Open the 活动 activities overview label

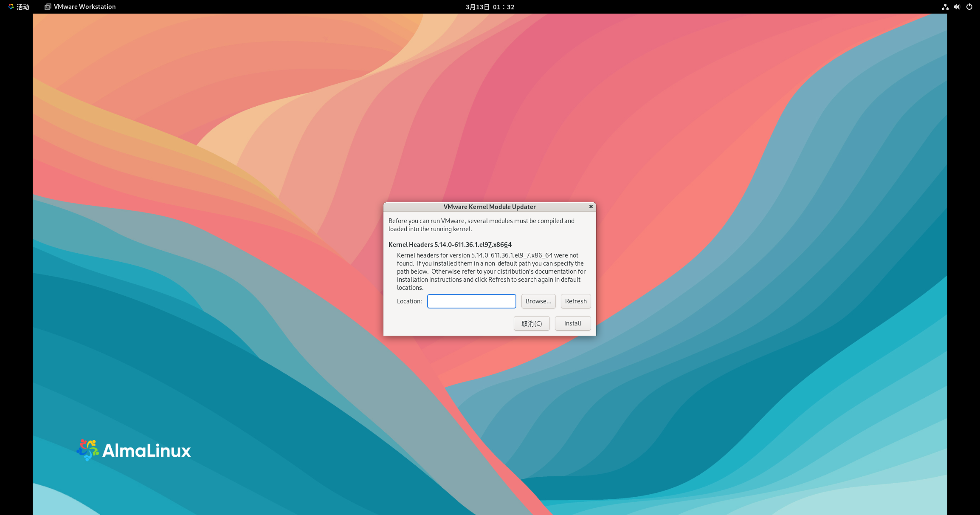(x=23, y=7)
